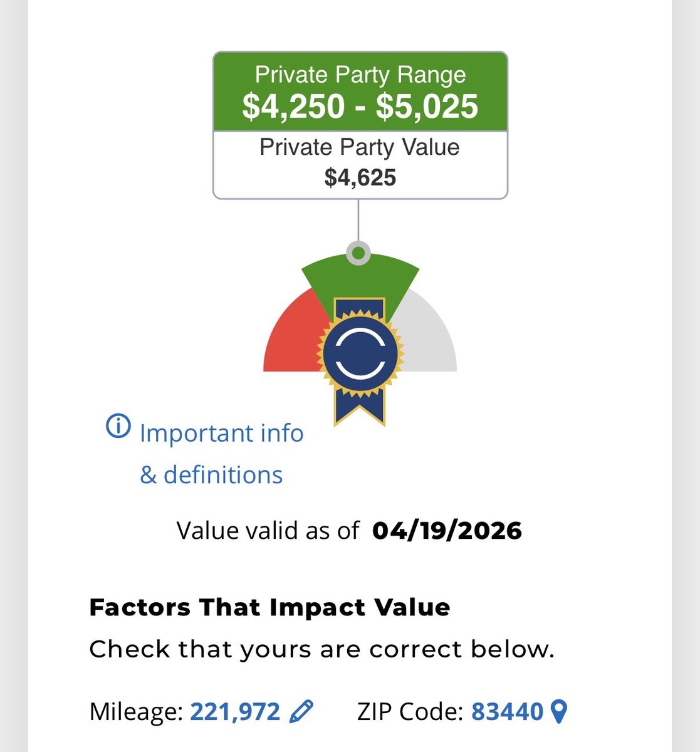This screenshot has width=700, height=752.
Task: Click the 'ZIP Code:' label
Action: point(410,712)
